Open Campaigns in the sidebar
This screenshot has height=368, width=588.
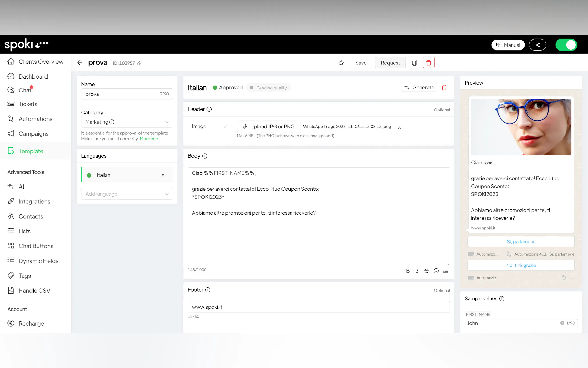[x=34, y=134]
